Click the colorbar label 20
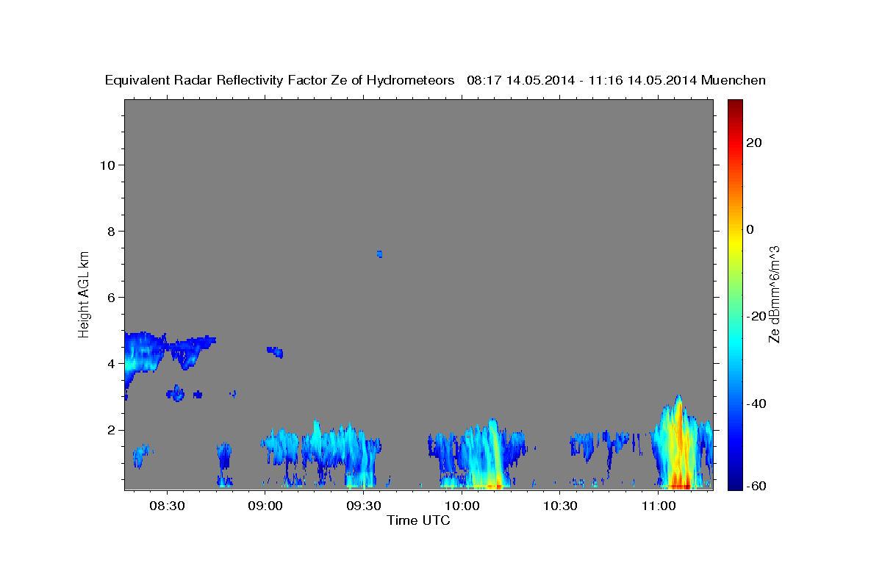 pos(753,143)
